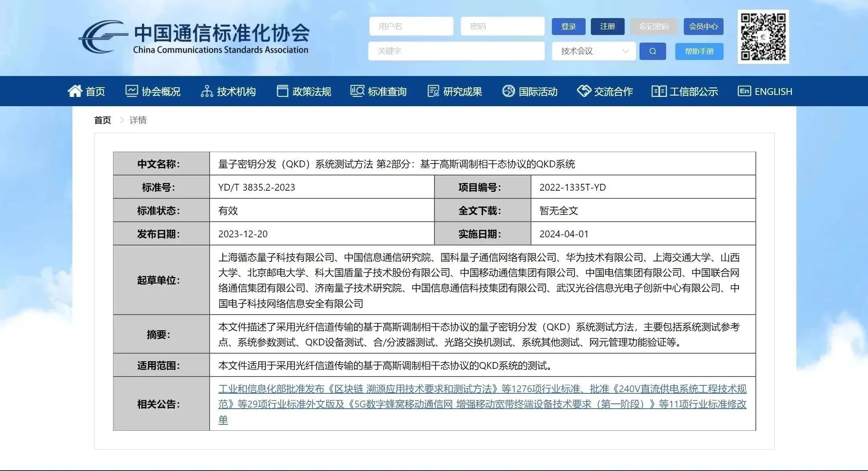
Task: Click the 登录 login button
Action: click(568, 27)
